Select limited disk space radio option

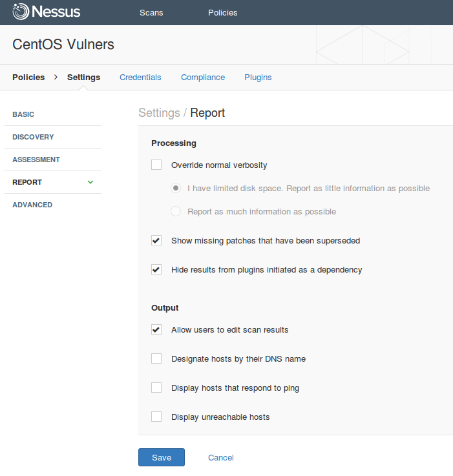coord(176,188)
